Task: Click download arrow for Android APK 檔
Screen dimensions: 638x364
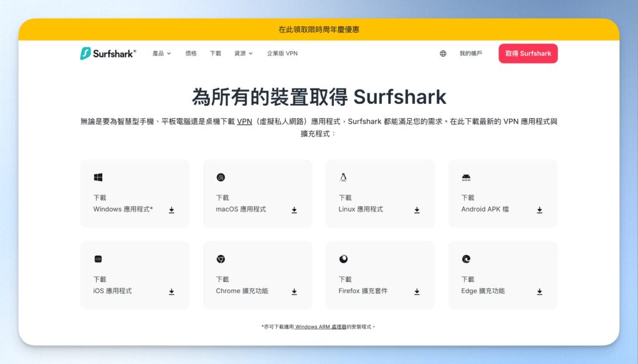Action: coord(540,210)
